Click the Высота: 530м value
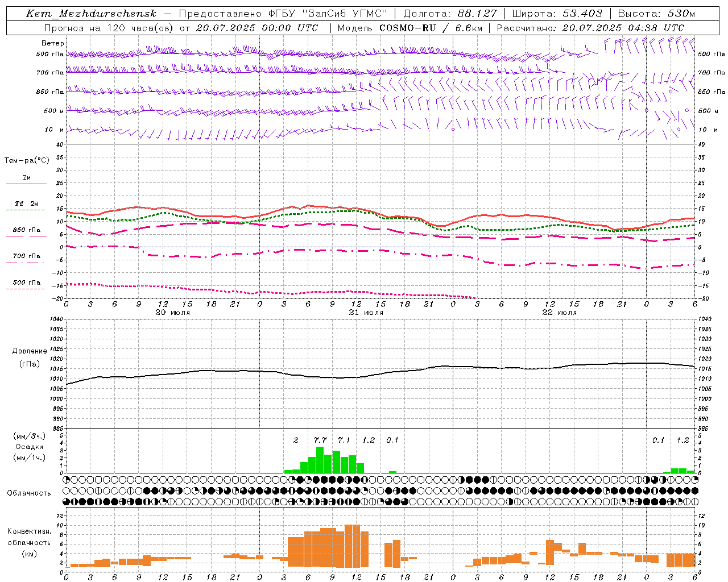 656,14
